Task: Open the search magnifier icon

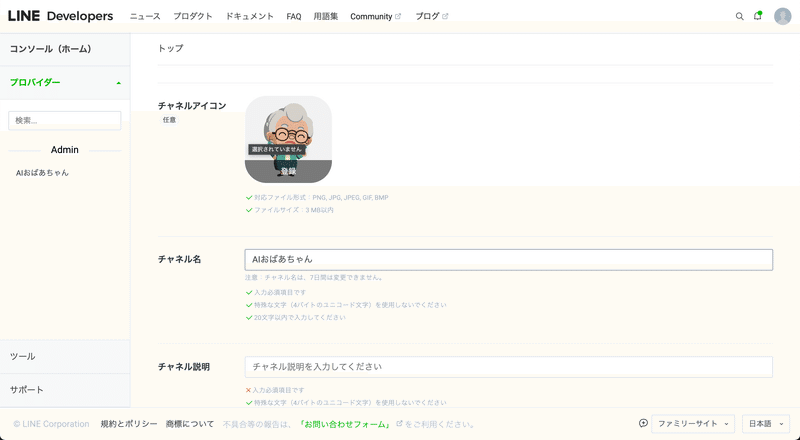Action: click(x=739, y=16)
